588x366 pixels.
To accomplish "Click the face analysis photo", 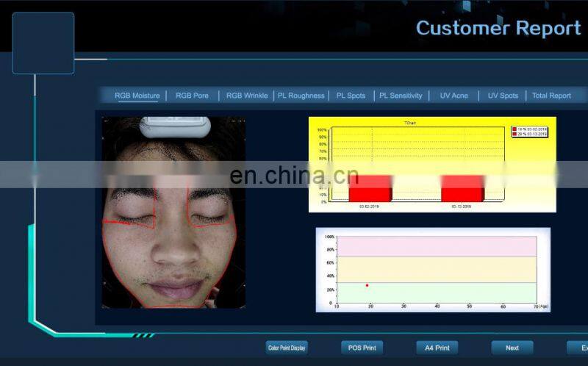I will pos(173,212).
